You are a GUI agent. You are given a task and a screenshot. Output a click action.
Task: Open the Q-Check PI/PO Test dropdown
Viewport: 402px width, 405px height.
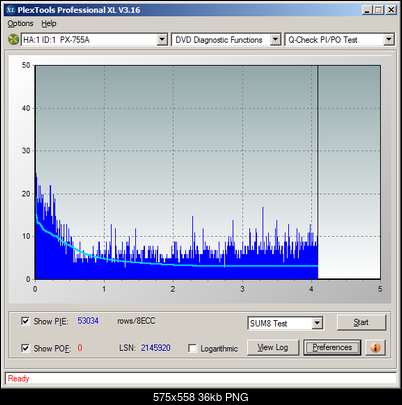coord(389,40)
